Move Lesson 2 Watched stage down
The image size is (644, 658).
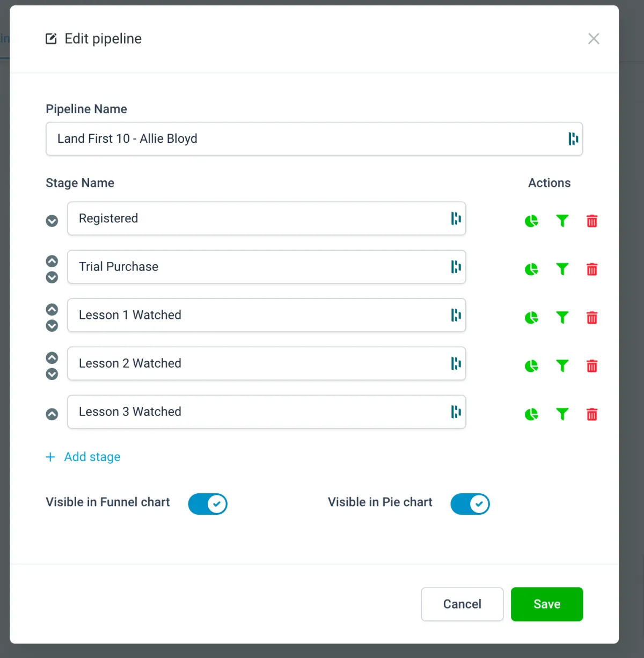pyautogui.click(x=52, y=374)
